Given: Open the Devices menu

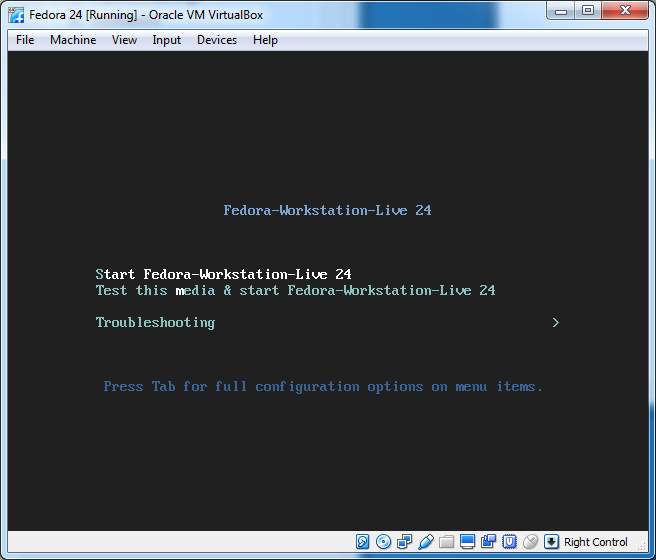Looking at the screenshot, I should (x=217, y=40).
